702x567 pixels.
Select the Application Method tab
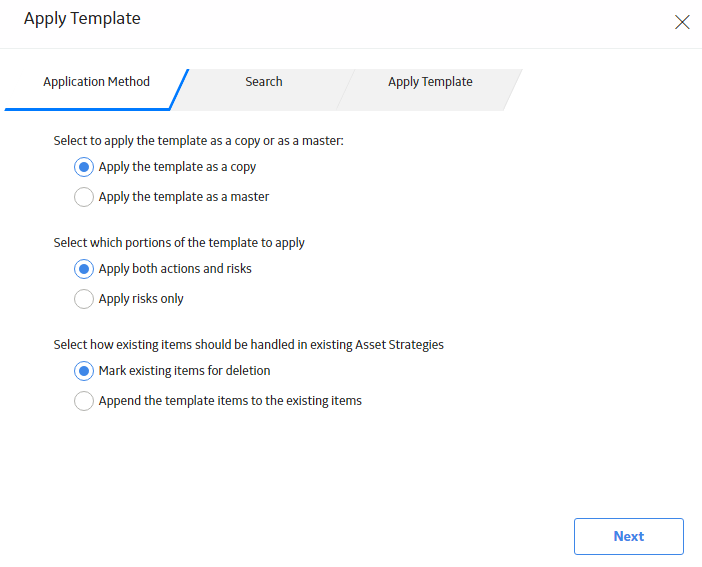tap(96, 82)
